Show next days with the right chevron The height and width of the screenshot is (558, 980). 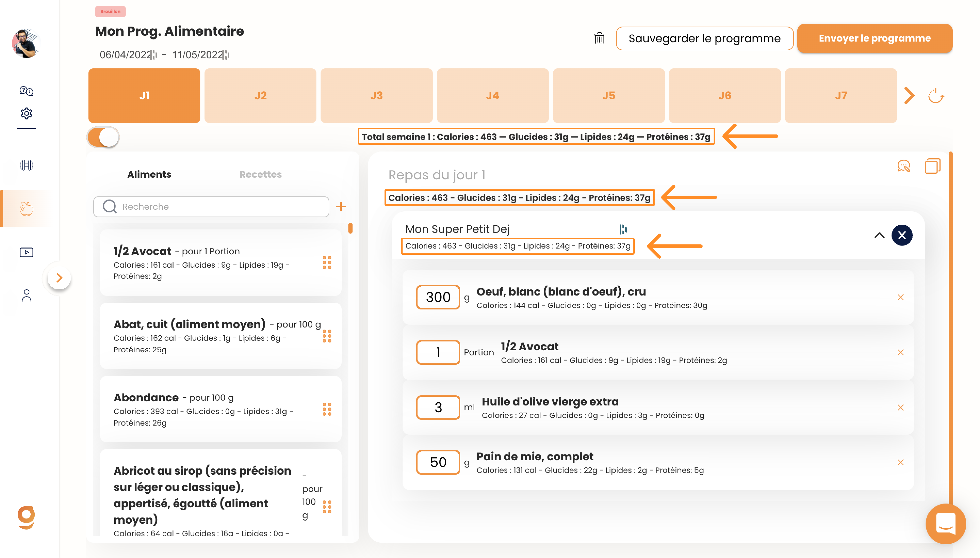coord(910,96)
